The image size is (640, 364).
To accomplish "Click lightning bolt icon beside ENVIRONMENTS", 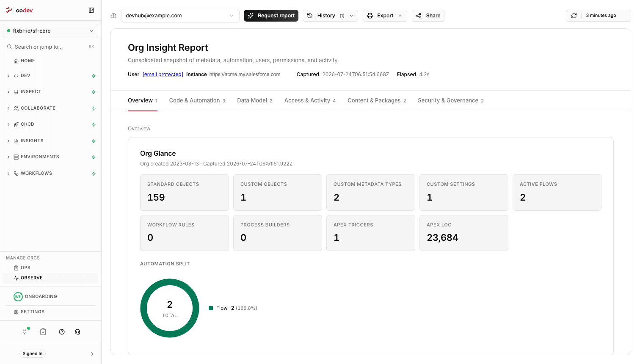I will [x=94, y=157].
